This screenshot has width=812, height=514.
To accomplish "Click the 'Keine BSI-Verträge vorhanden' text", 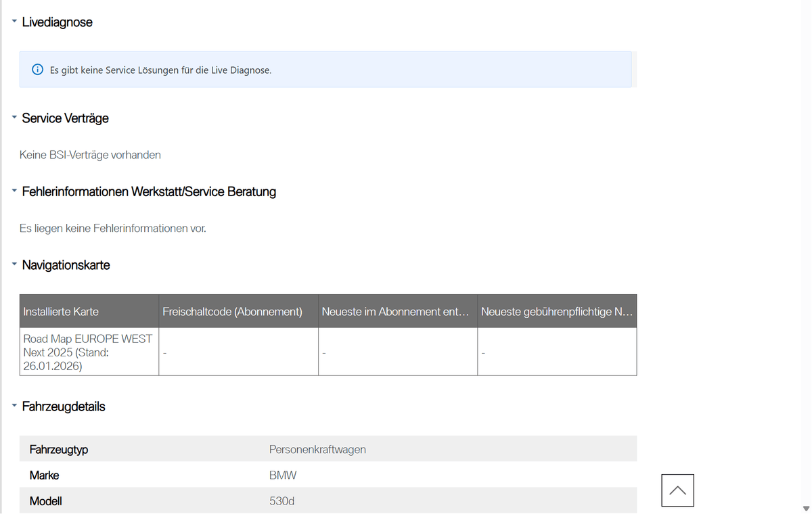I will (x=90, y=155).
